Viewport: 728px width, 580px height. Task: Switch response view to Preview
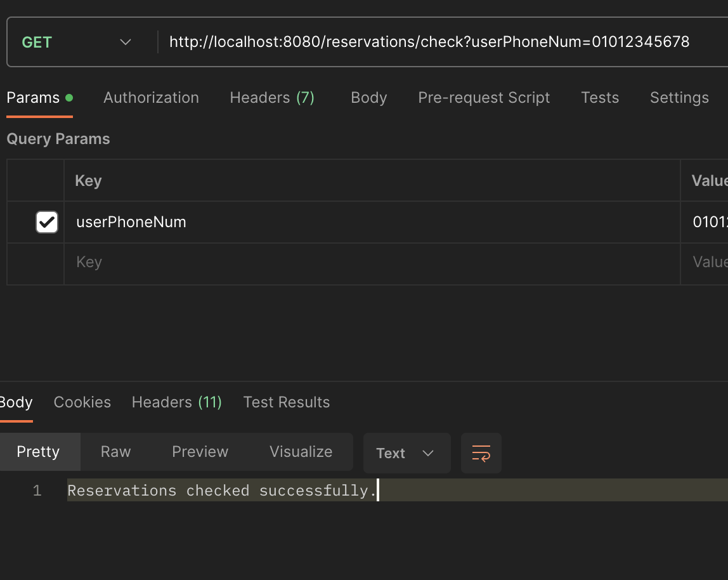tap(200, 451)
